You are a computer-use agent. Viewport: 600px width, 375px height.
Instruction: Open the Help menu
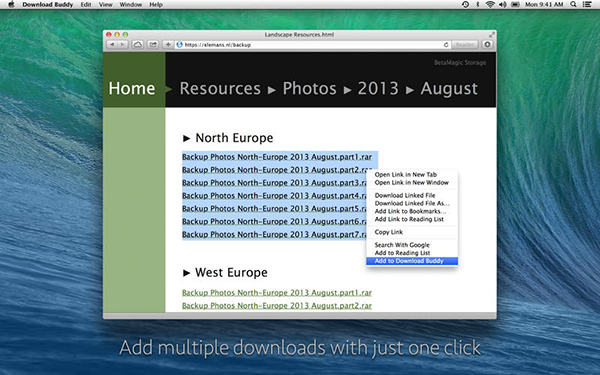pyautogui.click(x=156, y=5)
